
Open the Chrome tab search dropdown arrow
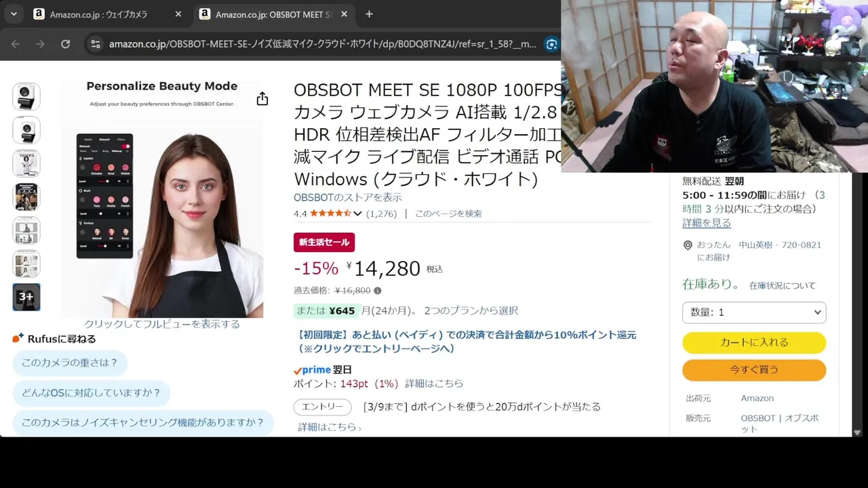pyautogui.click(x=14, y=14)
